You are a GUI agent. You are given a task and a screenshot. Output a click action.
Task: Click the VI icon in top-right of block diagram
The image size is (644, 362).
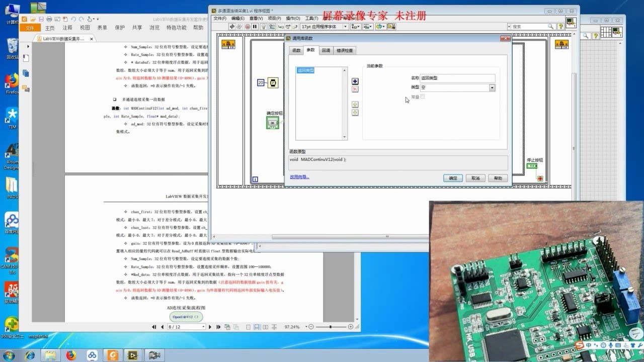tap(570, 23)
